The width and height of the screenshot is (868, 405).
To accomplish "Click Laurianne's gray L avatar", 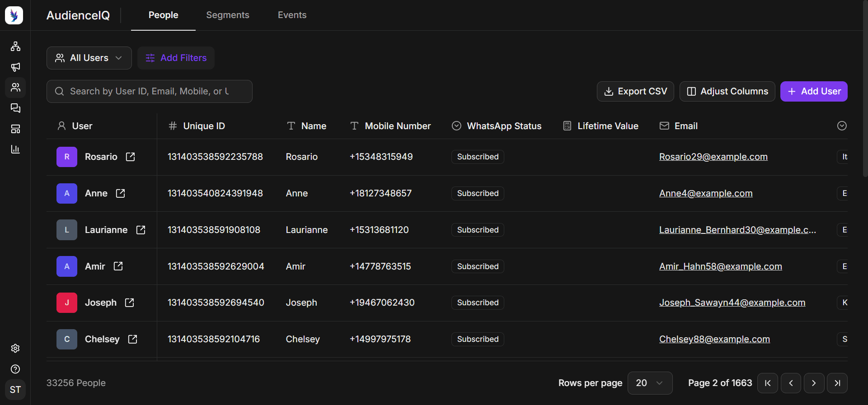I will point(67,230).
